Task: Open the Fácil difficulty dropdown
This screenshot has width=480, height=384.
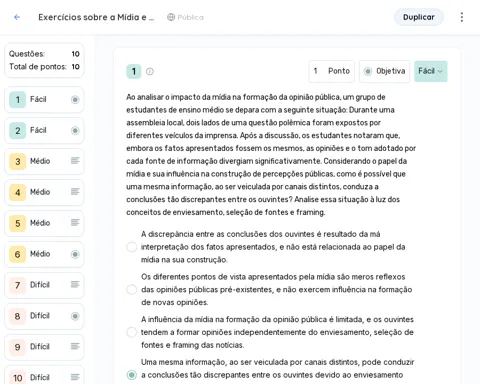Action: pos(431,71)
